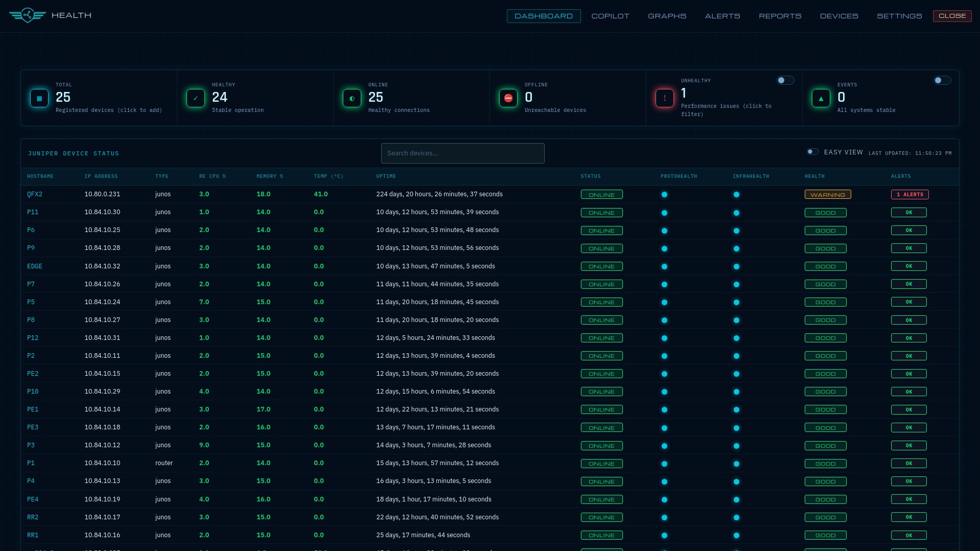Click the ProtoHealth dot for PE2
The image size is (980, 551).
664,374
